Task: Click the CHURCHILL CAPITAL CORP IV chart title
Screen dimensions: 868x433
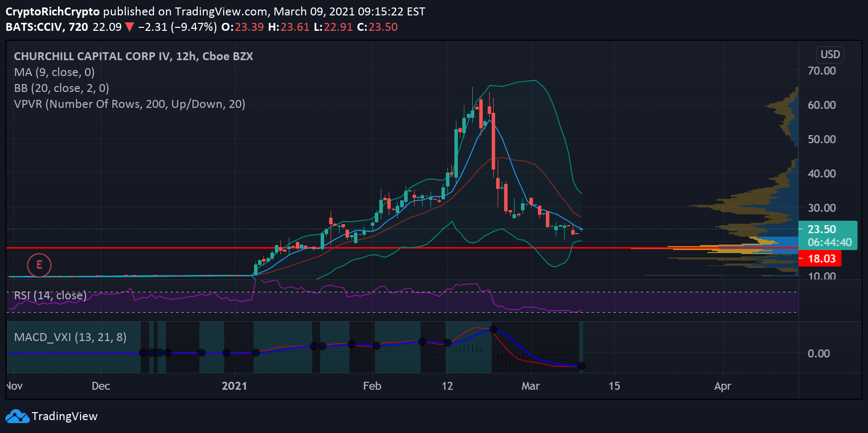Action: (133, 56)
